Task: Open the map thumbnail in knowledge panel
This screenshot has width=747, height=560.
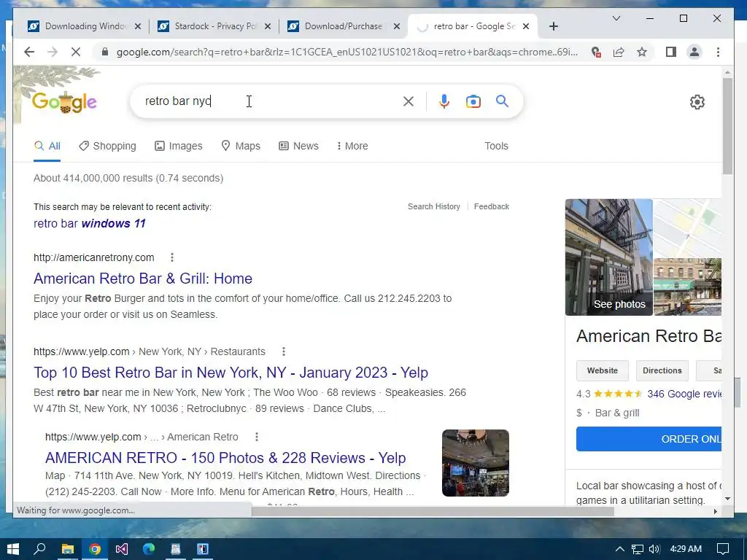Action: (x=687, y=227)
